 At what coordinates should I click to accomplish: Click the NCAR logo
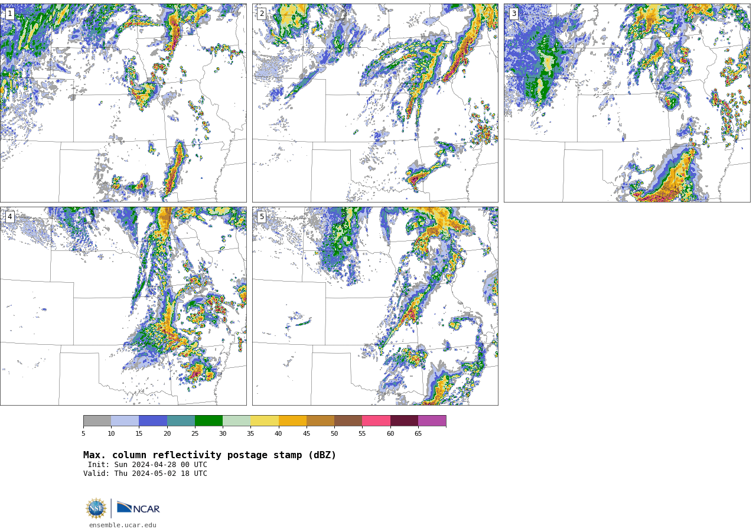tap(138, 508)
